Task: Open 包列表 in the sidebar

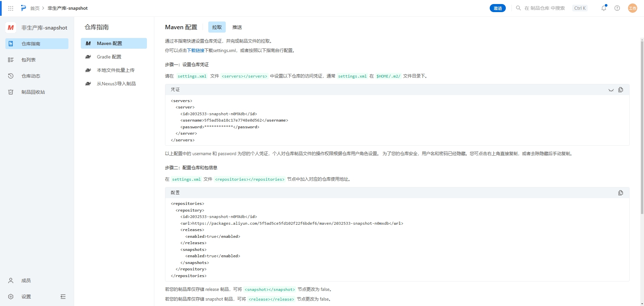Action: (x=37, y=60)
